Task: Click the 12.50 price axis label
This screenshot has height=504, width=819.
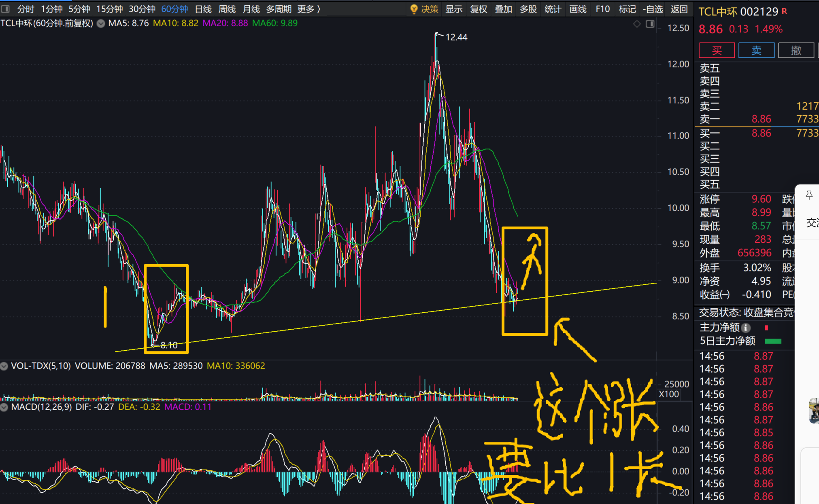Action: [678, 28]
